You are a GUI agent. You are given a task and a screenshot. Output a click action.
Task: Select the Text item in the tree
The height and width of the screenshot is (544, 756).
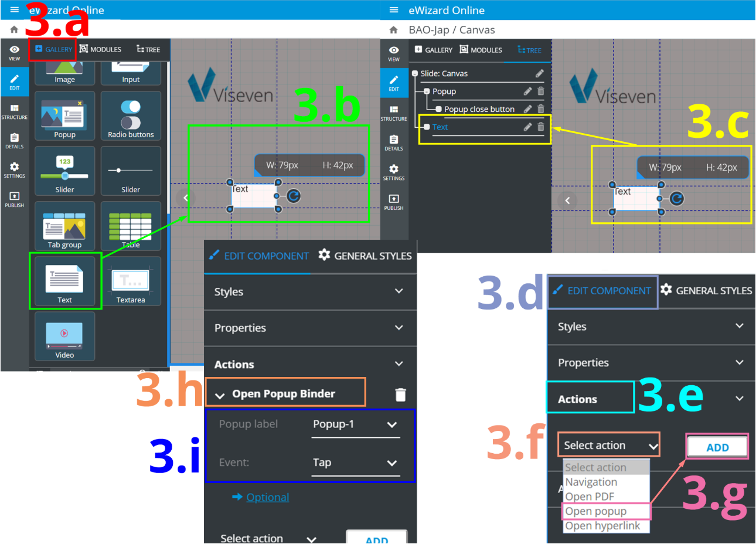[x=440, y=127]
